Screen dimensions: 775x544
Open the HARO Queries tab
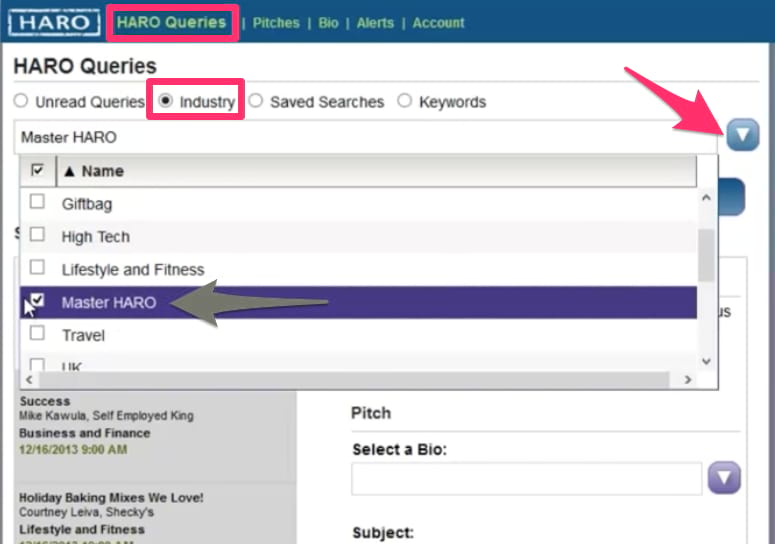click(171, 22)
